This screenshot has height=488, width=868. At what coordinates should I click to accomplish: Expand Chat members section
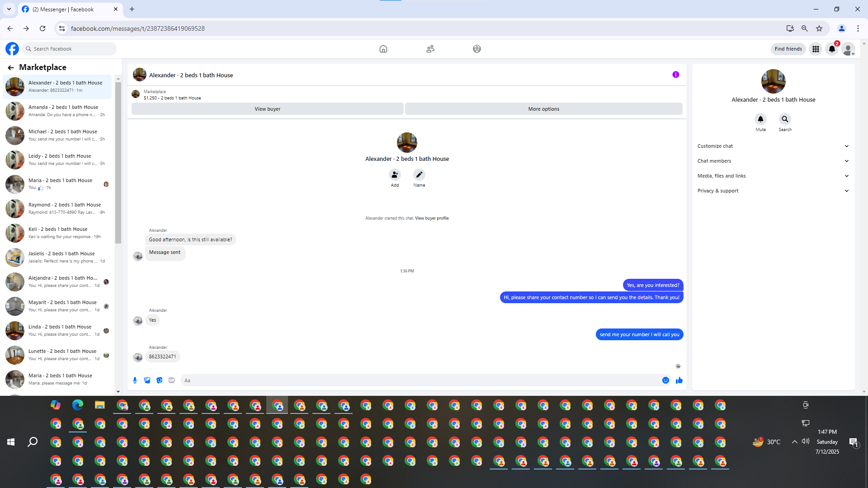[x=773, y=161]
